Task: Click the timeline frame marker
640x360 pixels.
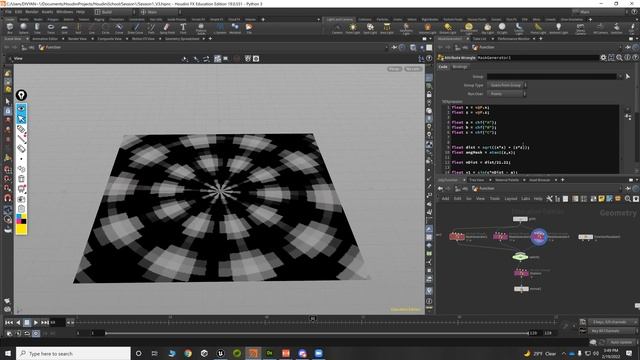Action: click(313, 318)
